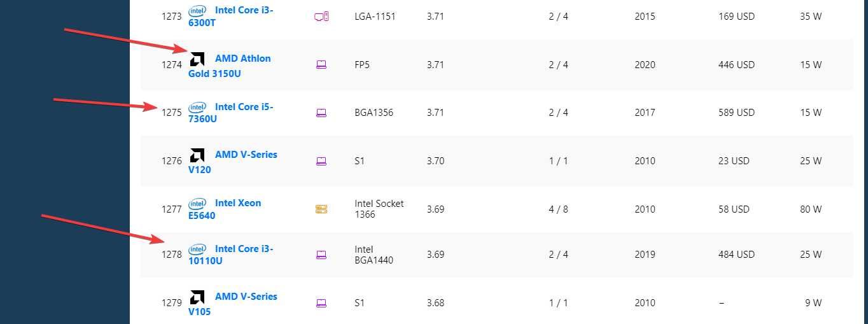This screenshot has width=868, height=324.
Task: Click the laptop type icon for Core i5-7360U
Action: tap(321, 113)
